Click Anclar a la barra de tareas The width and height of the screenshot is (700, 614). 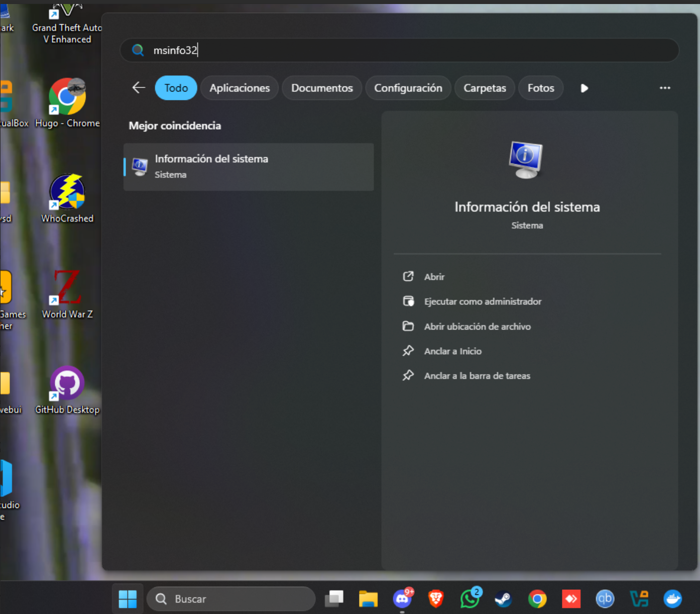coord(477,376)
